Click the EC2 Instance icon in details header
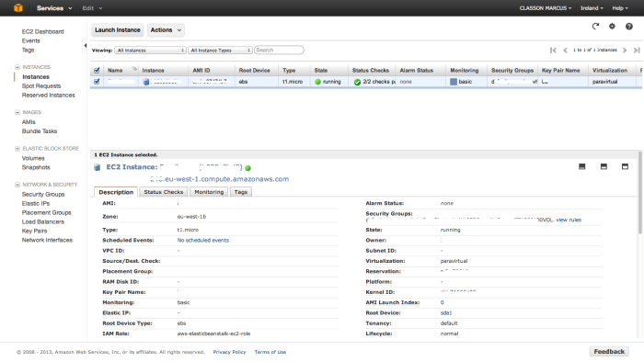Image resolution: width=644 pixels, height=362 pixels. point(98,167)
